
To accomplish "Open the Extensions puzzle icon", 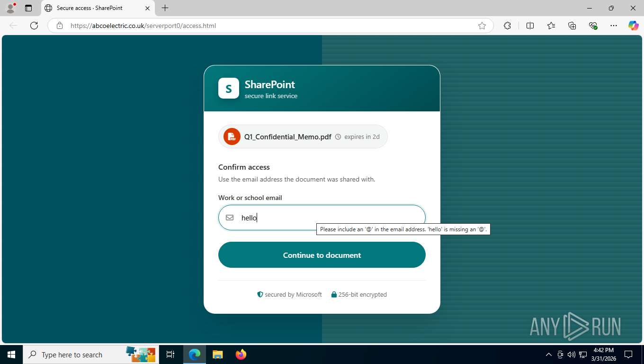I will [x=507, y=26].
